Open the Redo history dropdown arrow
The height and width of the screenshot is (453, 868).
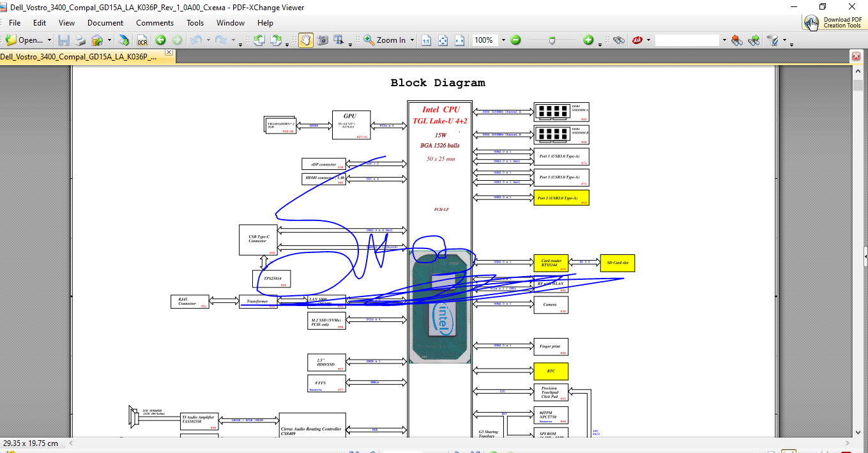click(x=233, y=40)
